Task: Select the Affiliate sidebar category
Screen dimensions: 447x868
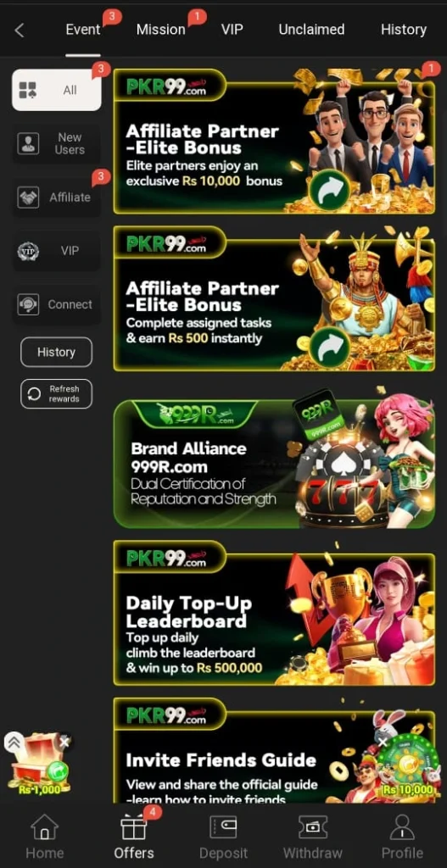Action: 57,197
